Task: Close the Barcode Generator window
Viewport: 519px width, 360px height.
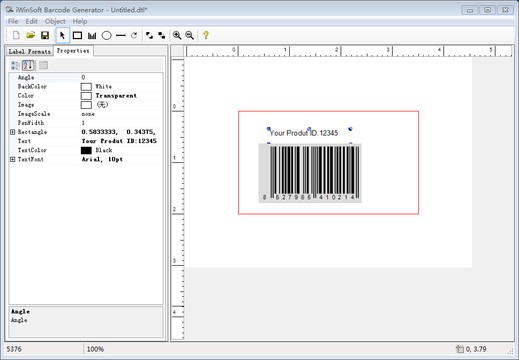Action: [x=505, y=10]
